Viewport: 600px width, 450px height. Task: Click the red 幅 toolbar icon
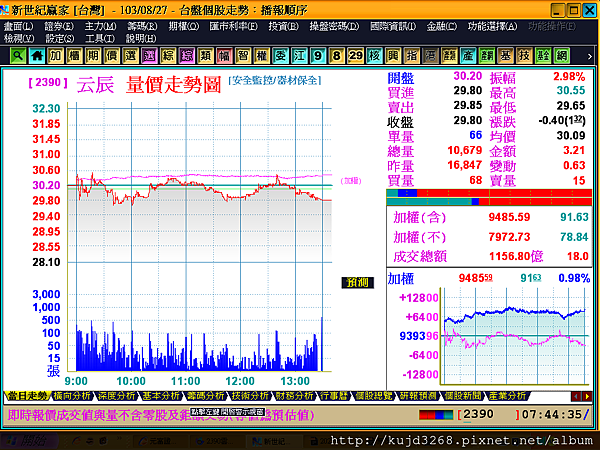click(224, 56)
